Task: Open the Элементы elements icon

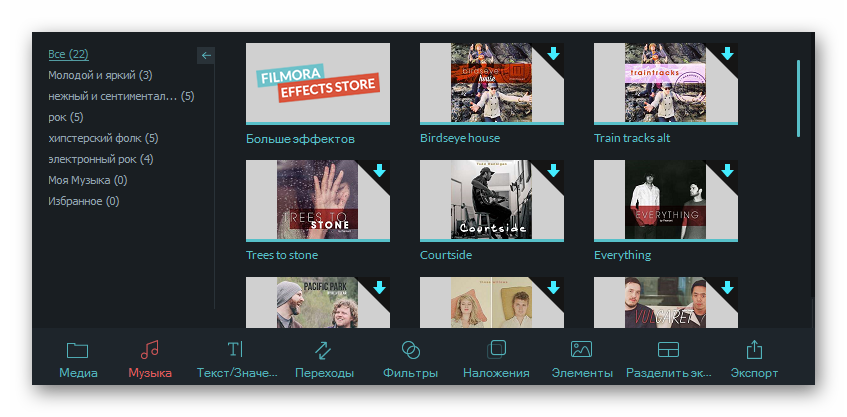Action: point(582,350)
